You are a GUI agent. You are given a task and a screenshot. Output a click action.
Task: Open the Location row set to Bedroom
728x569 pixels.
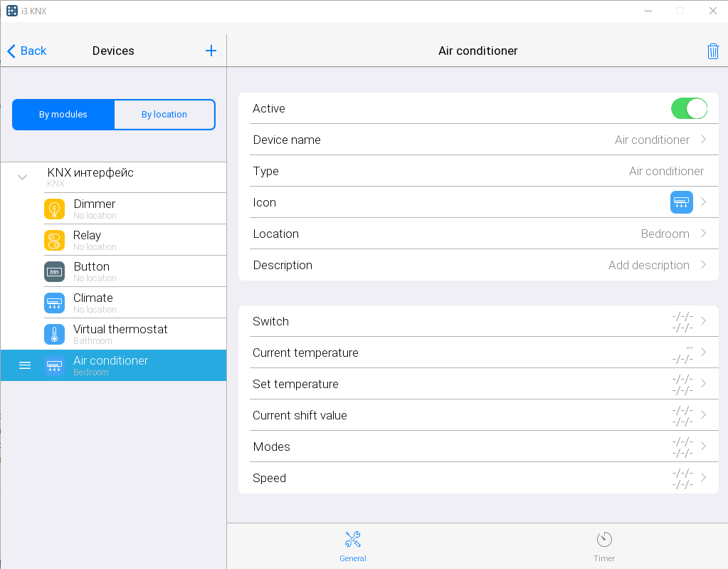pyautogui.click(x=478, y=234)
